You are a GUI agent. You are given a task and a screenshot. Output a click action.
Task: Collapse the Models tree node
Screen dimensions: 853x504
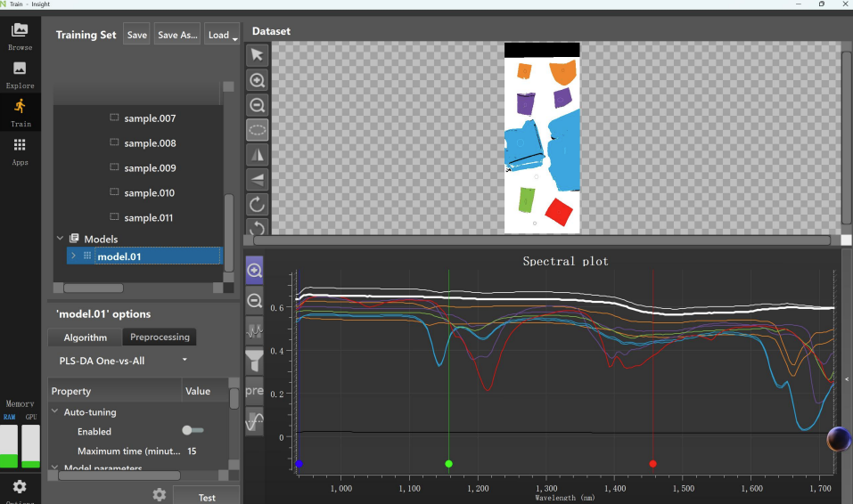(60, 238)
